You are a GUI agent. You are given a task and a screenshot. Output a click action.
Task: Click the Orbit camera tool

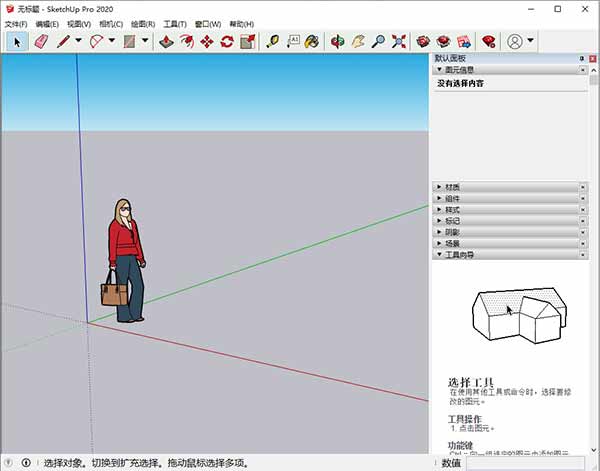point(337,42)
